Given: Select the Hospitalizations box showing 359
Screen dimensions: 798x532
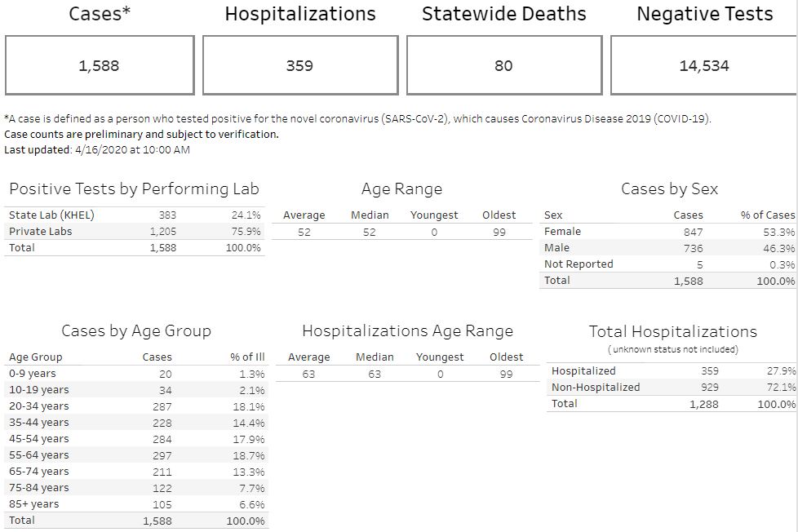Looking at the screenshot, I should click(299, 65).
